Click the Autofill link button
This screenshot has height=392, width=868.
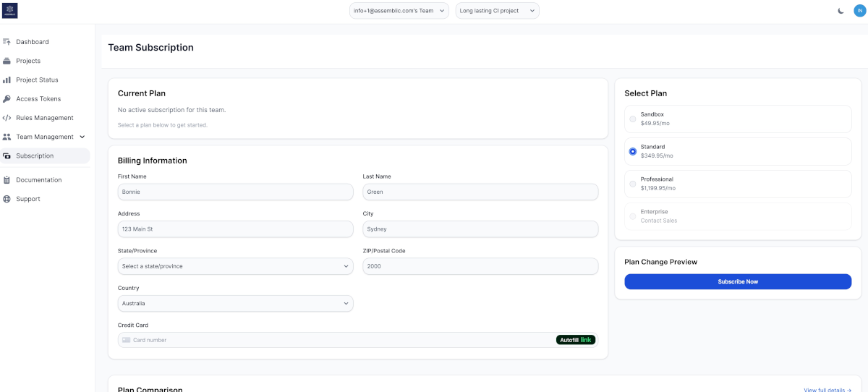(576, 340)
